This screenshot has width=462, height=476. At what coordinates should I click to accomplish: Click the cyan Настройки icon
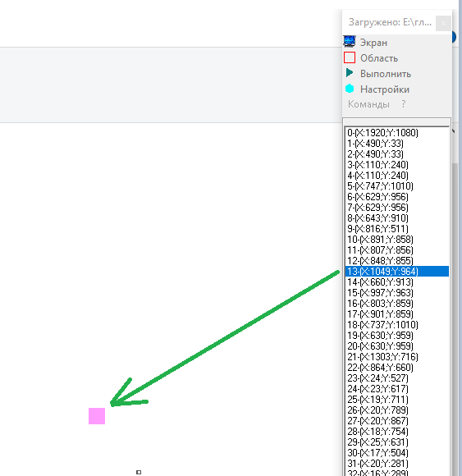(x=350, y=89)
